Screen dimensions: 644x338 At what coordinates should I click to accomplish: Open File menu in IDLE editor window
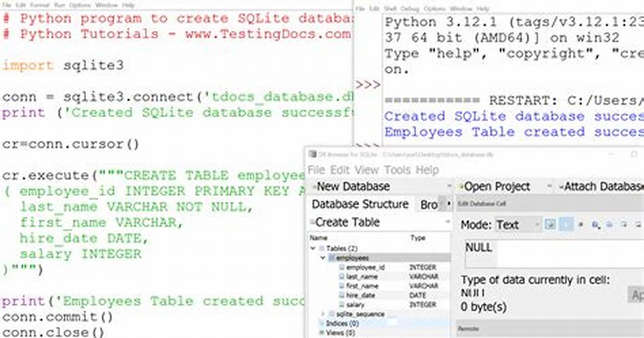click(x=7, y=5)
